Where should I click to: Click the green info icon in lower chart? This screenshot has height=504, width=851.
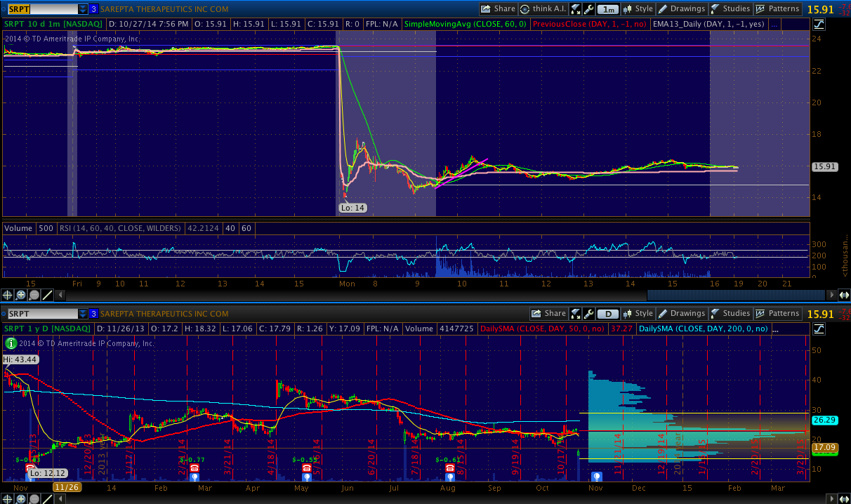(x=11, y=343)
